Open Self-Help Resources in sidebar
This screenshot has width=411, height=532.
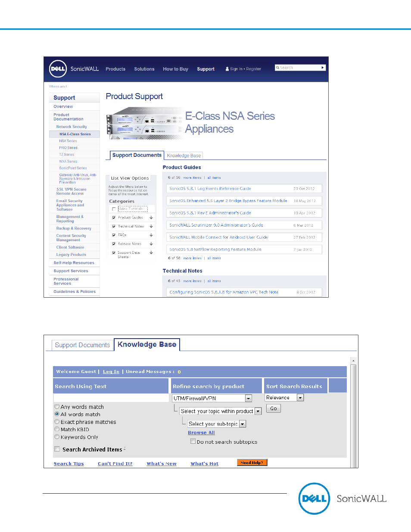(x=74, y=263)
